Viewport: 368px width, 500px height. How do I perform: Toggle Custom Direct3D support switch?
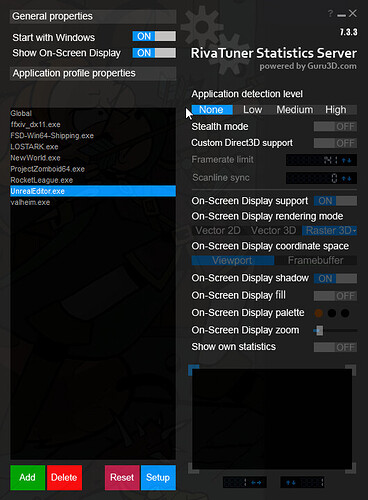click(x=335, y=143)
